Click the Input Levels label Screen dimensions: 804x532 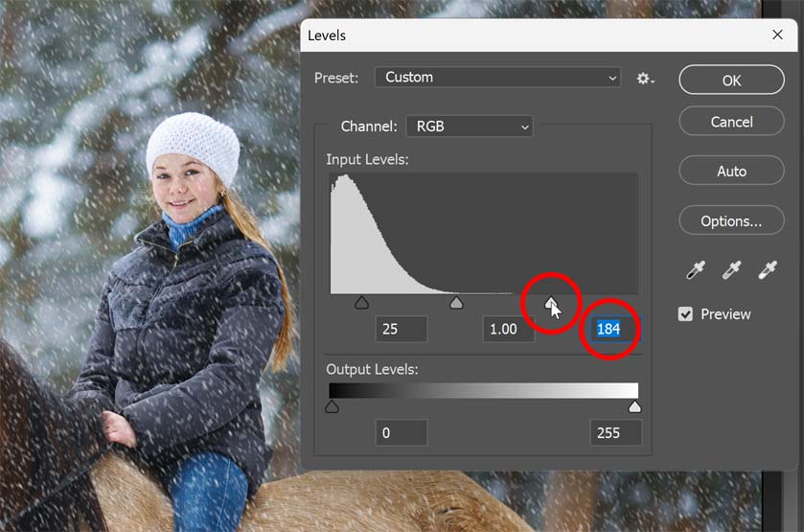click(x=367, y=159)
